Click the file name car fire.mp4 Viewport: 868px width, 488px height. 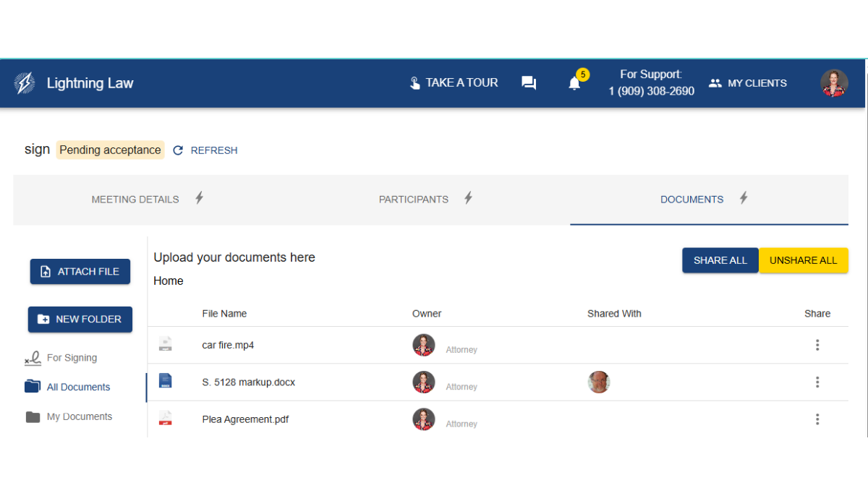click(x=228, y=345)
